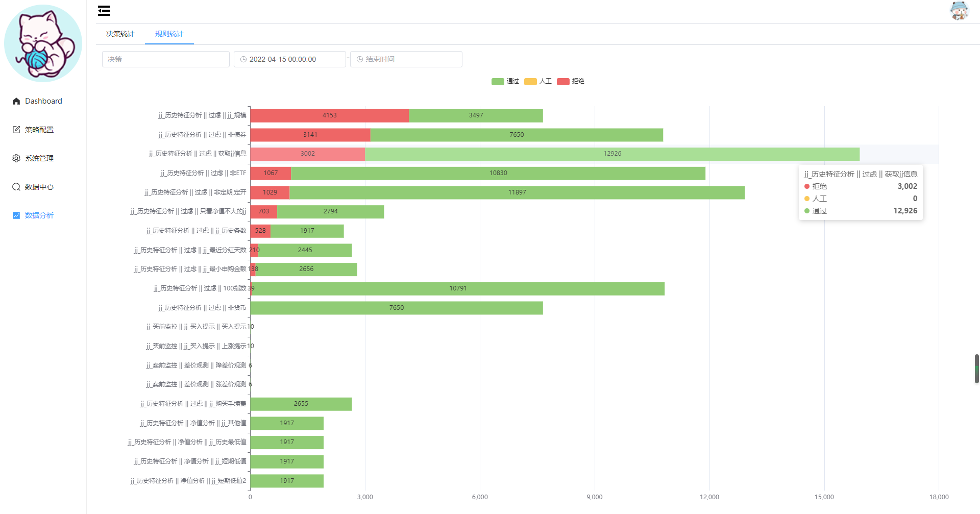
Task: Click red bar labeled 528
Action: (x=260, y=231)
